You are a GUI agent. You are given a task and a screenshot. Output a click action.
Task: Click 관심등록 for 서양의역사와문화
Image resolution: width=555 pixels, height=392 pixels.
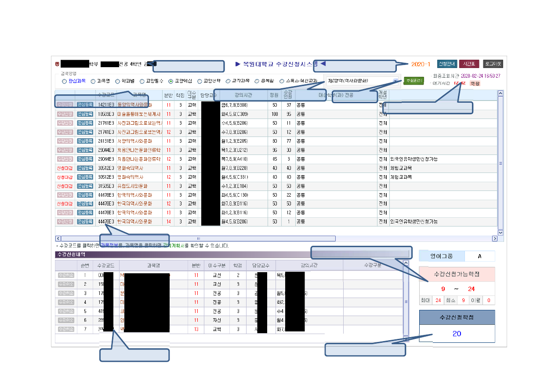point(85,141)
